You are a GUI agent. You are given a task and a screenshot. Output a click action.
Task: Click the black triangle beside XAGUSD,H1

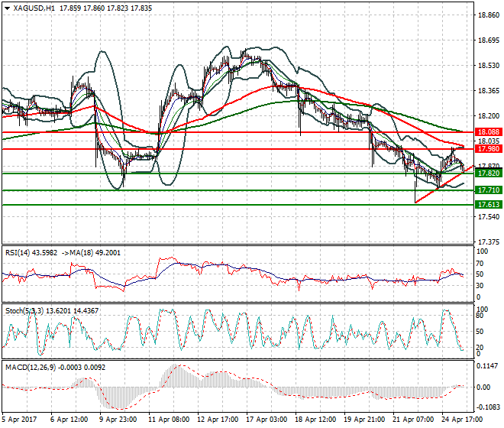(x=6, y=8)
